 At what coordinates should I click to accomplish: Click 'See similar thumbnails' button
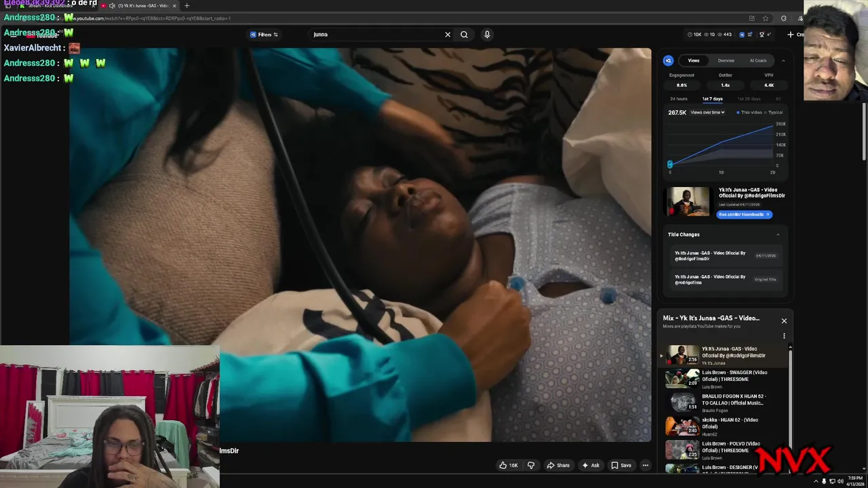[x=744, y=214]
